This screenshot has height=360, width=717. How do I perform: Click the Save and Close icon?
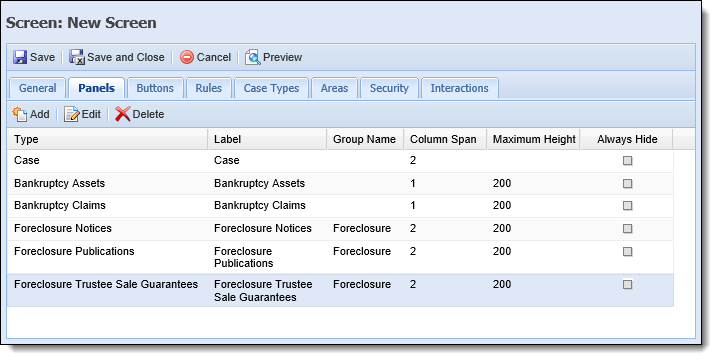tap(77, 57)
